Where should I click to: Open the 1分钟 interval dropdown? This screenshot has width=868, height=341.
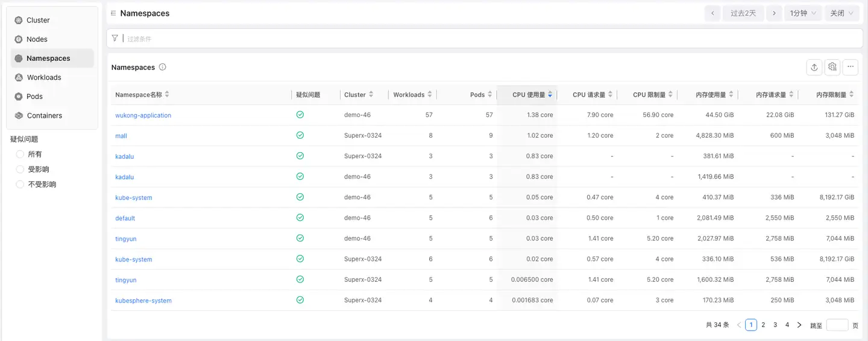pos(803,13)
